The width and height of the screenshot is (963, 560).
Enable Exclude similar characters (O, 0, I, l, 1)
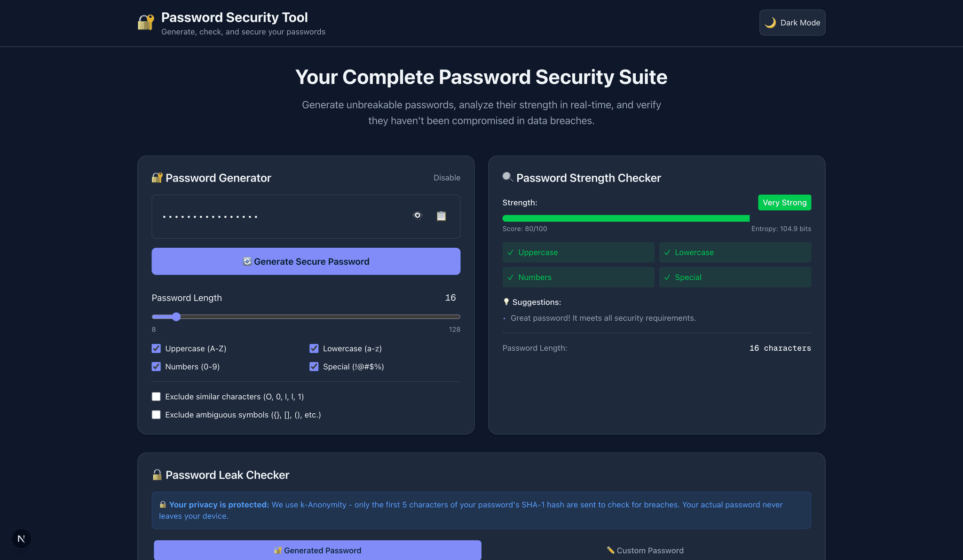pyautogui.click(x=156, y=396)
